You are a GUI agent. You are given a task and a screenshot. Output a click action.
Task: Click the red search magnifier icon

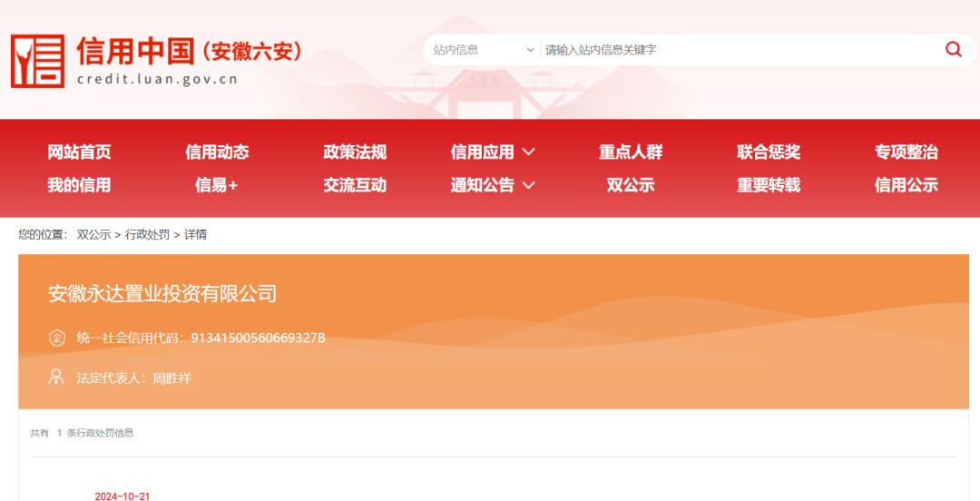[953, 49]
